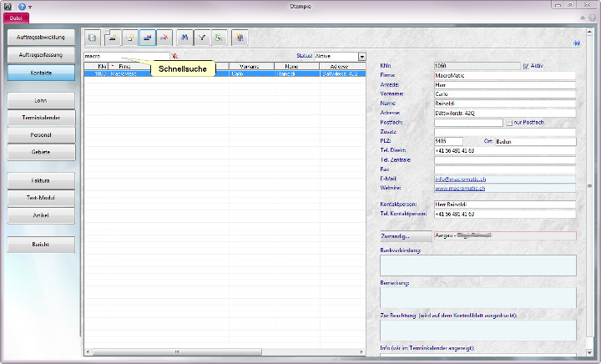This screenshot has height=364, width=601.
Task: Click the delete contact icon with red X
Action: coord(165,38)
